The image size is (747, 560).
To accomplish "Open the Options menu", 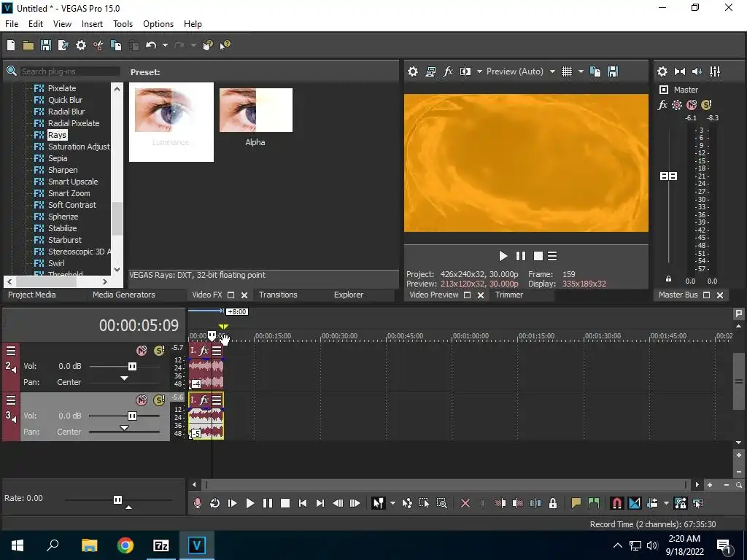I will pos(158,24).
